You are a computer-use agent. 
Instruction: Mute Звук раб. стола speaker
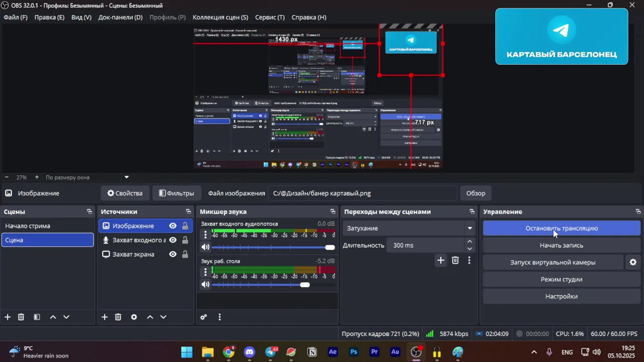click(x=205, y=284)
